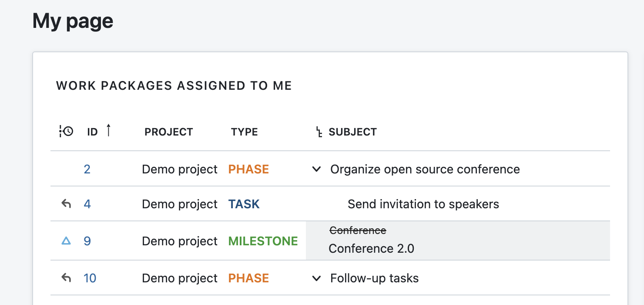Open the Send invitation to speakers task
Image resolution: width=644 pixels, height=305 pixels.
pyautogui.click(x=423, y=203)
